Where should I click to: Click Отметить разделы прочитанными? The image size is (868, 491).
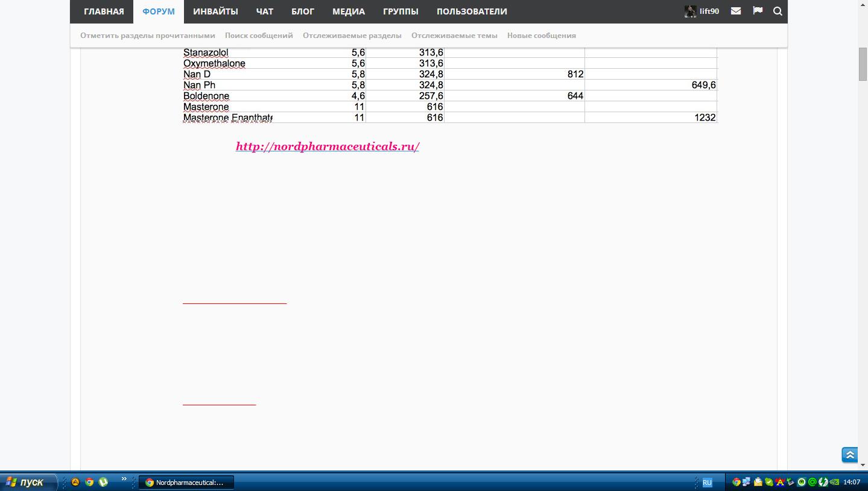point(148,36)
